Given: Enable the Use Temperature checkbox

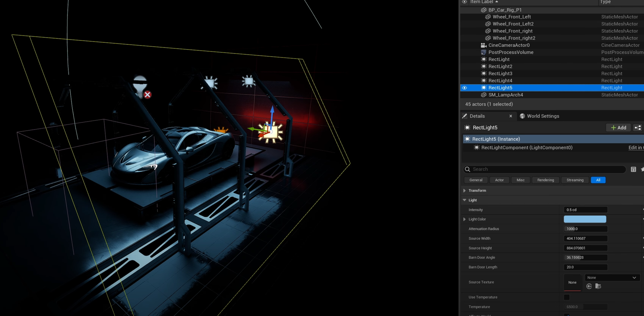Looking at the screenshot, I should click(x=566, y=297).
